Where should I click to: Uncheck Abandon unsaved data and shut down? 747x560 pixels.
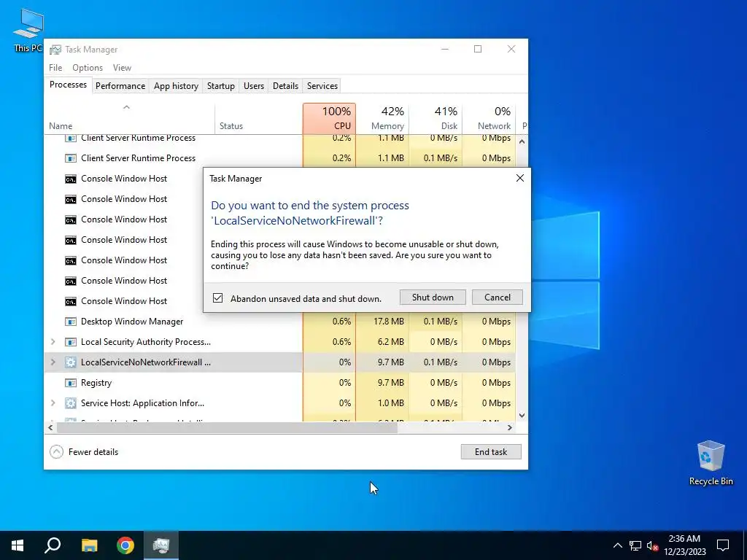[x=217, y=298]
